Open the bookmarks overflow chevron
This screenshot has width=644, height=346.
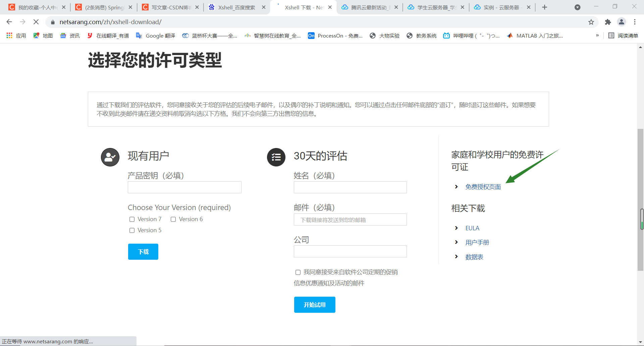click(x=598, y=35)
